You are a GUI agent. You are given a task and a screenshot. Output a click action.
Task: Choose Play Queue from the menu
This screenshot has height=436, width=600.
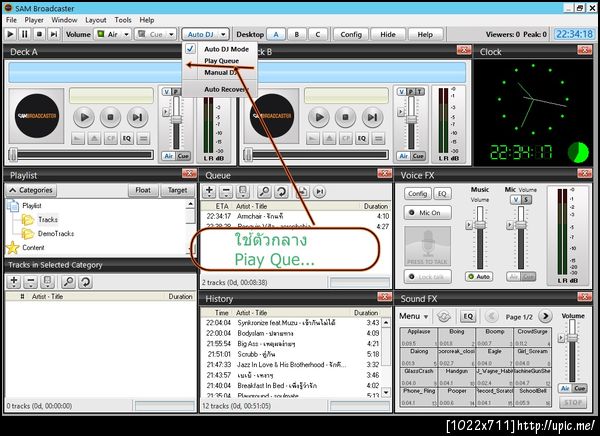click(222, 61)
